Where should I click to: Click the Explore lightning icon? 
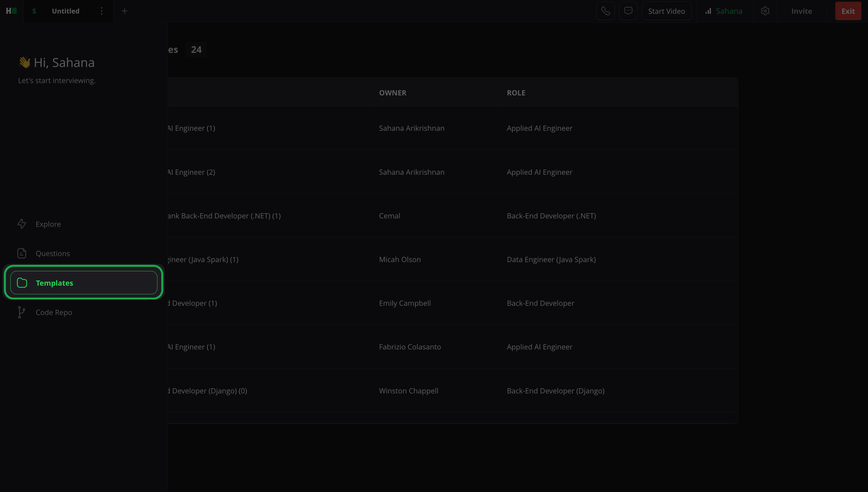22,224
